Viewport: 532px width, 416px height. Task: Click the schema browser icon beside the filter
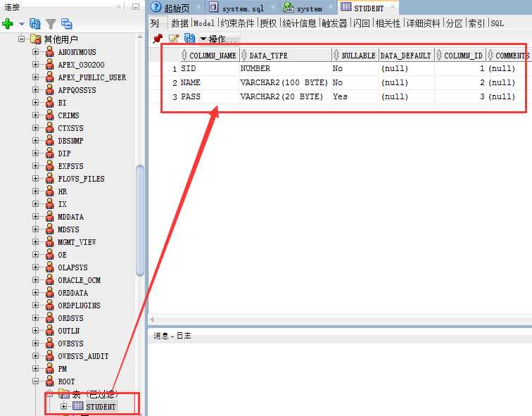[x=66, y=24]
